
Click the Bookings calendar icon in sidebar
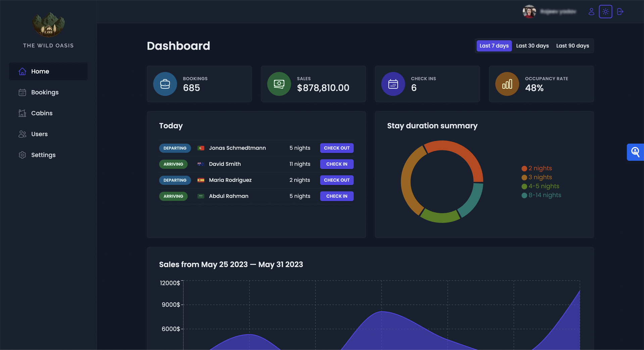coord(22,92)
